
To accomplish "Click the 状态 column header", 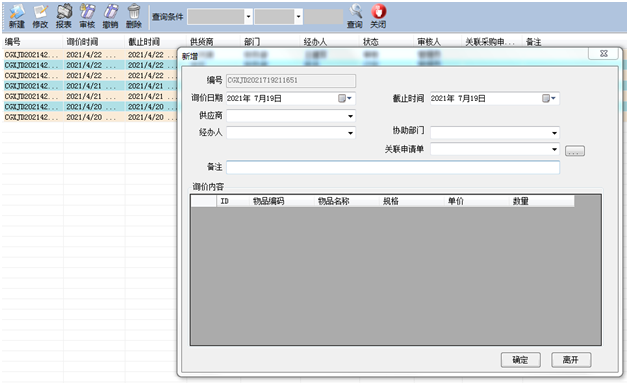I will tap(387, 42).
